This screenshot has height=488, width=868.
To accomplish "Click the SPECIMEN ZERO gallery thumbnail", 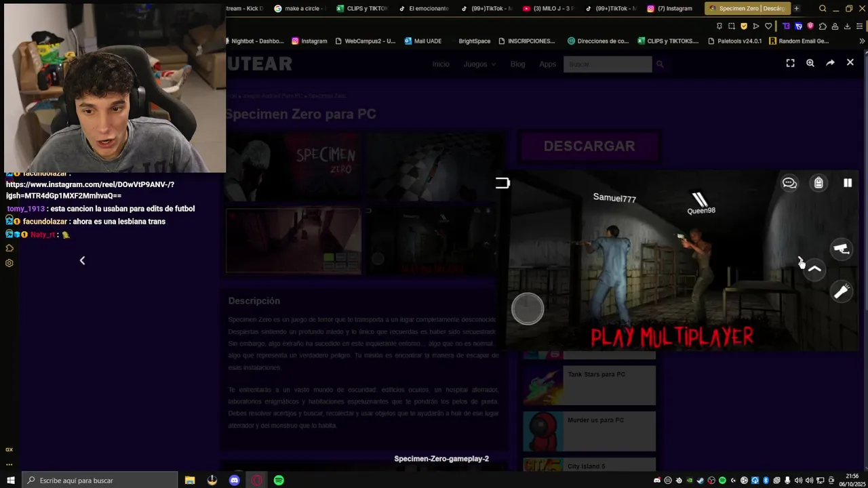I will (293, 166).
